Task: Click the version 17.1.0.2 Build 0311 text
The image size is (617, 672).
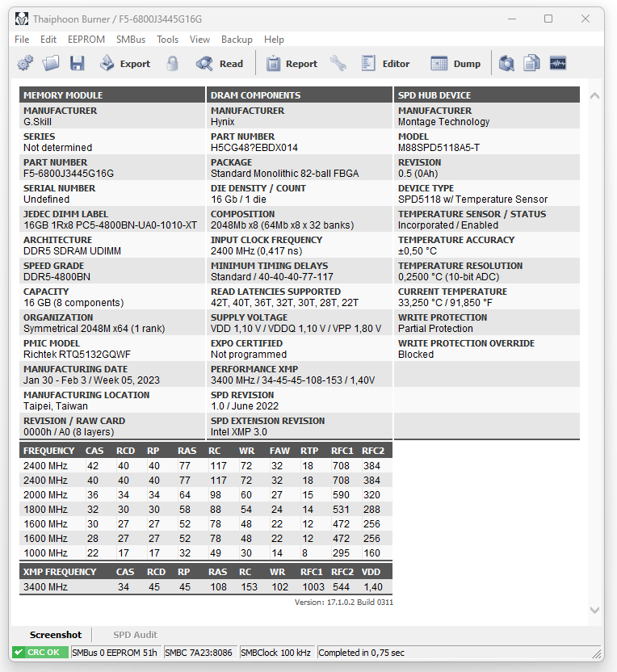Action: tap(344, 603)
